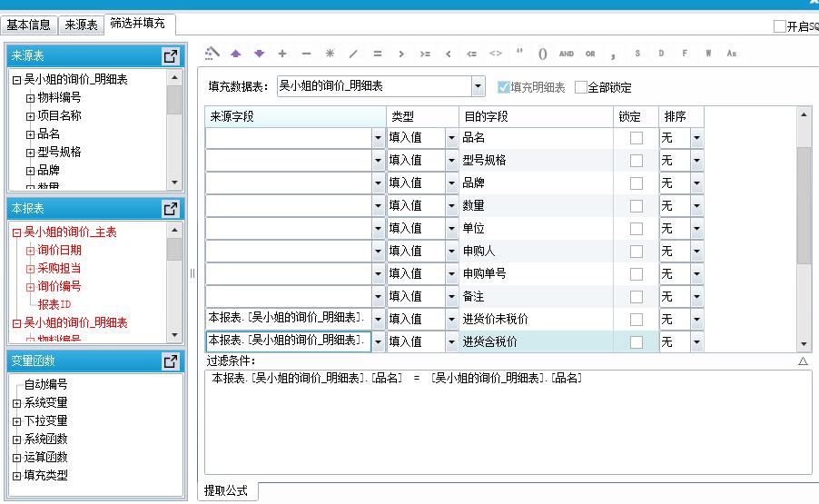Select 填充类型 in the variable functions tree
Screen dimensions: 819x504
click(x=46, y=475)
